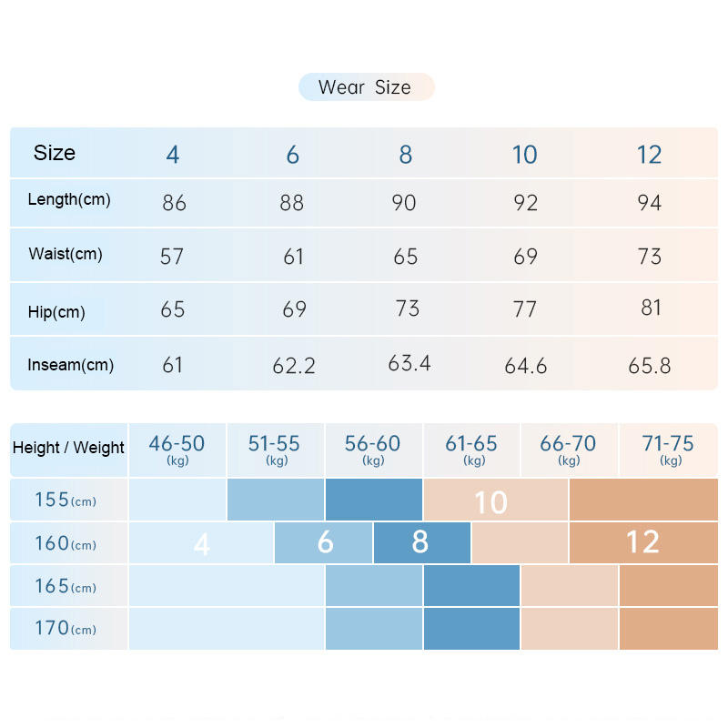The image size is (728, 728).
Task: Click the white number 6 in medium-blue block
Action: pos(325,542)
